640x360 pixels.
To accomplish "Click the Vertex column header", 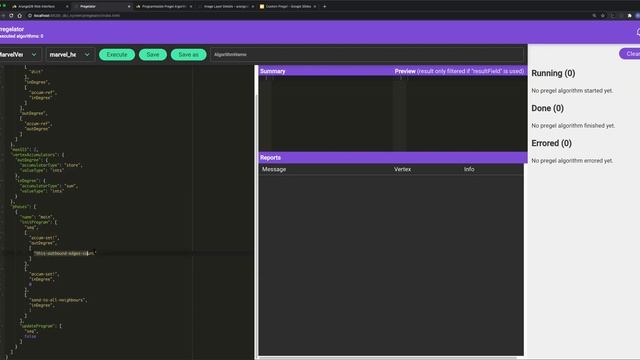I will pos(402,169).
